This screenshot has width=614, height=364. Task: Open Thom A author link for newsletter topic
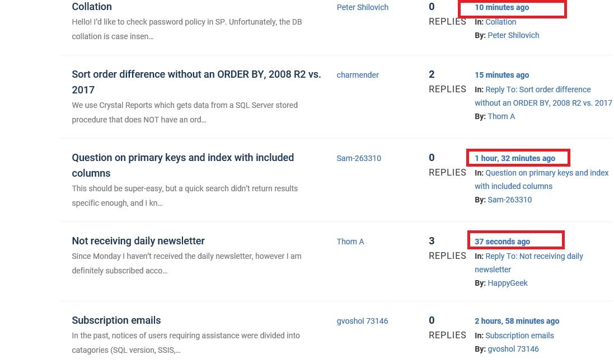[x=350, y=242]
